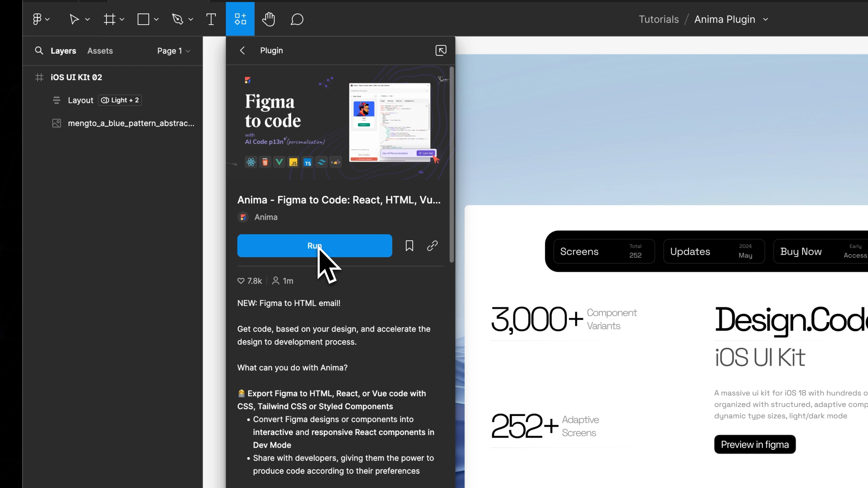This screenshot has width=868, height=488.
Task: Click the plugin panel scrollbar
Action: point(452,164)
